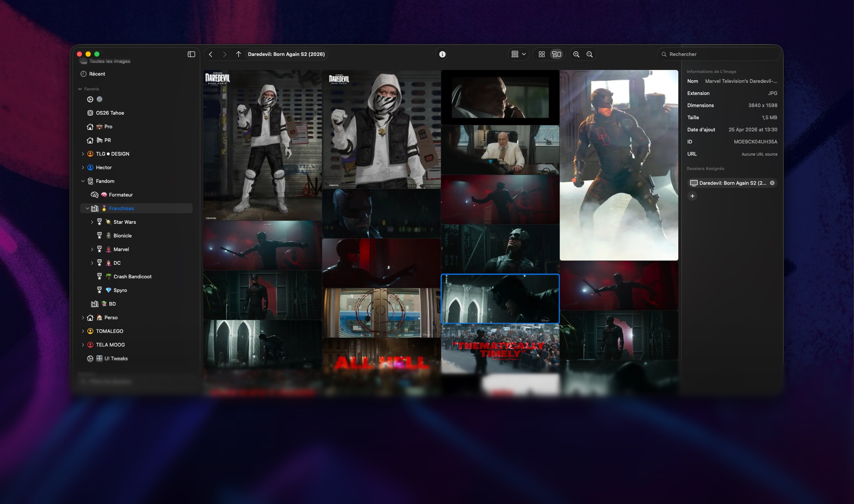This screenshot has width=854, height=504.
Task: Add an assigned folder with plus button
Action: tap(692, 196)
